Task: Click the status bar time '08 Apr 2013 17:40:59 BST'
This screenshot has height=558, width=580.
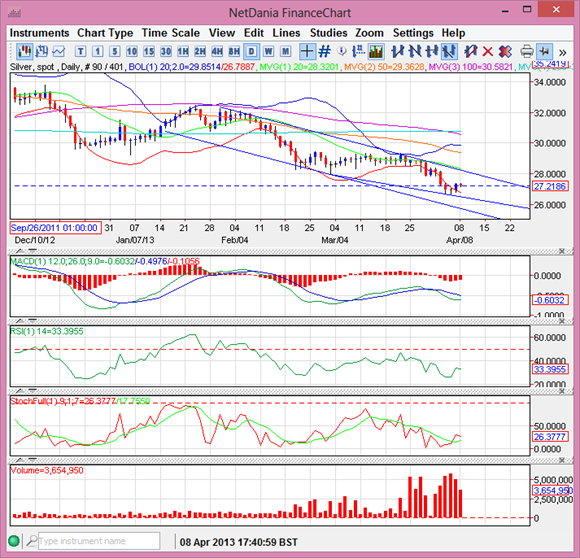Action: click(239, 542)
